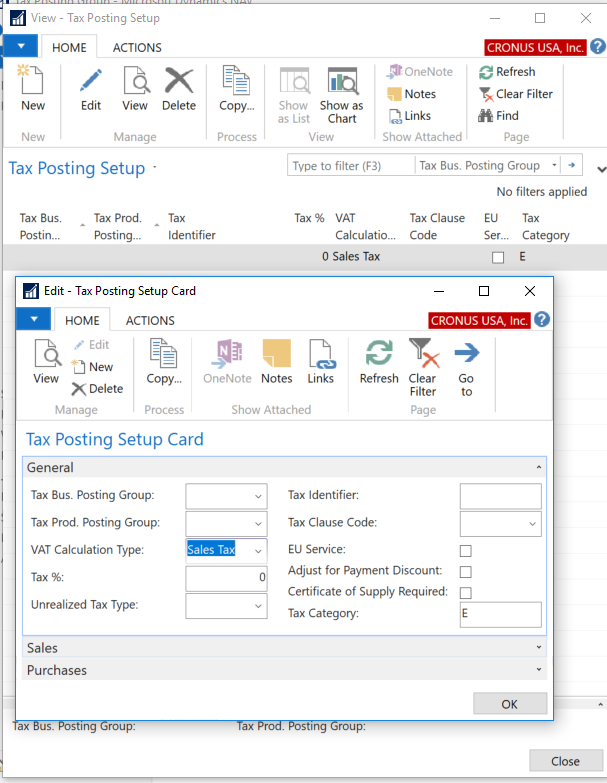607x783 pixels.
Task: Open Tax Bus. Posting Group dropdown on card
Action: click(x=258, y=496)
